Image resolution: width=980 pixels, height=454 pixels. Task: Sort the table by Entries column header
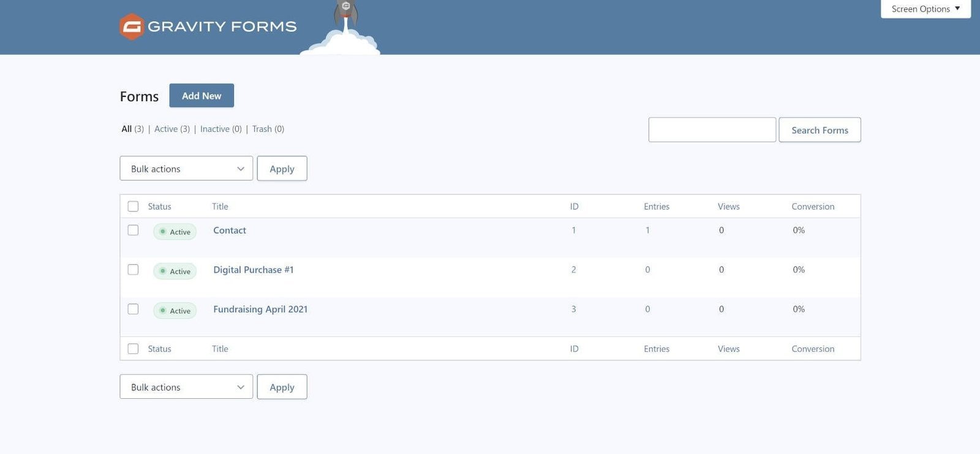pyautogui.click(x=656, y=206)
